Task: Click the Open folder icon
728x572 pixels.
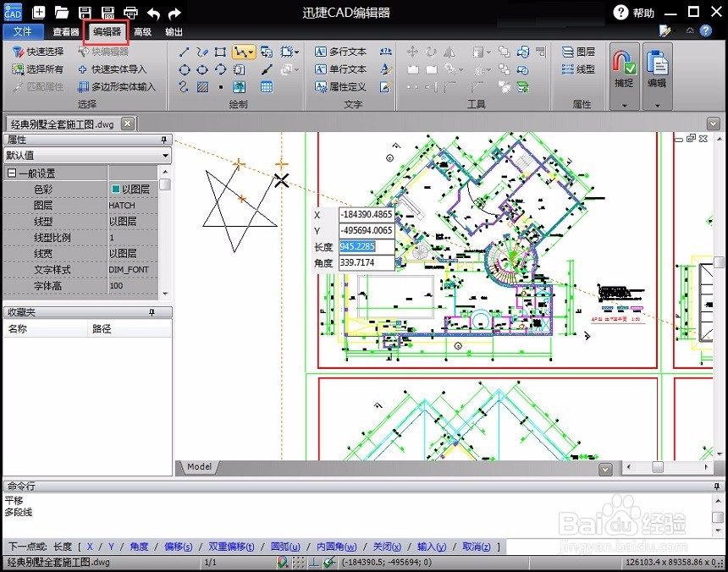Action: coord(61,13)
